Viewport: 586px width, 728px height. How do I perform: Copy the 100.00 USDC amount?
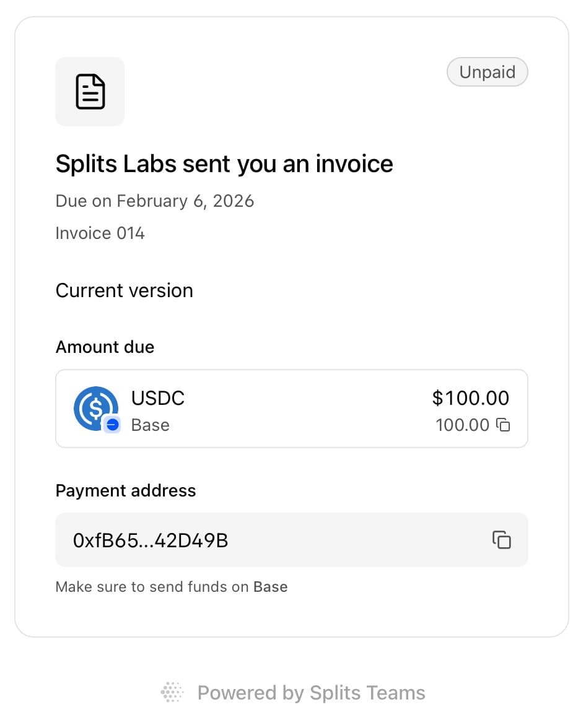pos(504,425)
